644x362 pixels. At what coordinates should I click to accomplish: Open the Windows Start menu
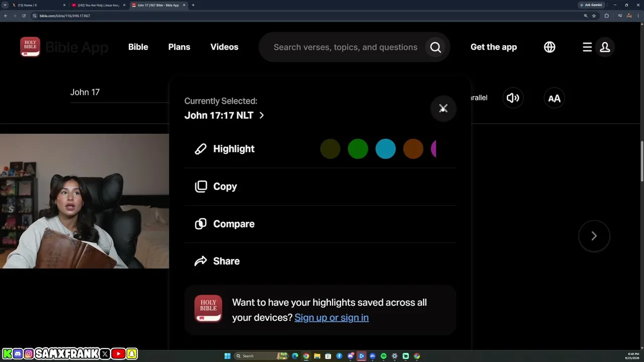227,356
